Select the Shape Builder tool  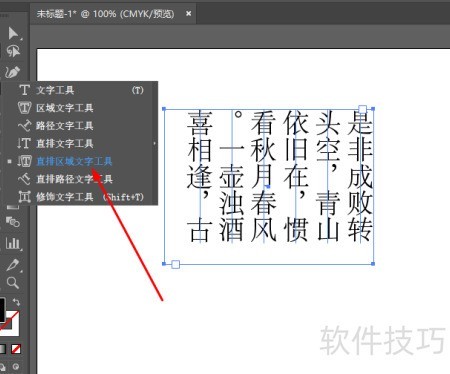click(x=13, y=221)
